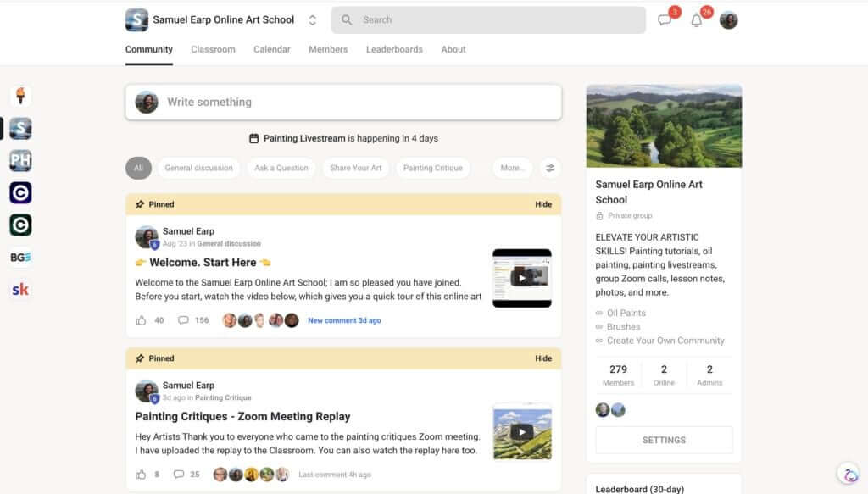Image resolution: width=868 pixels, height=494 pixels.
Task: Hide the pinned Welcome post
Action: [543, 204]
